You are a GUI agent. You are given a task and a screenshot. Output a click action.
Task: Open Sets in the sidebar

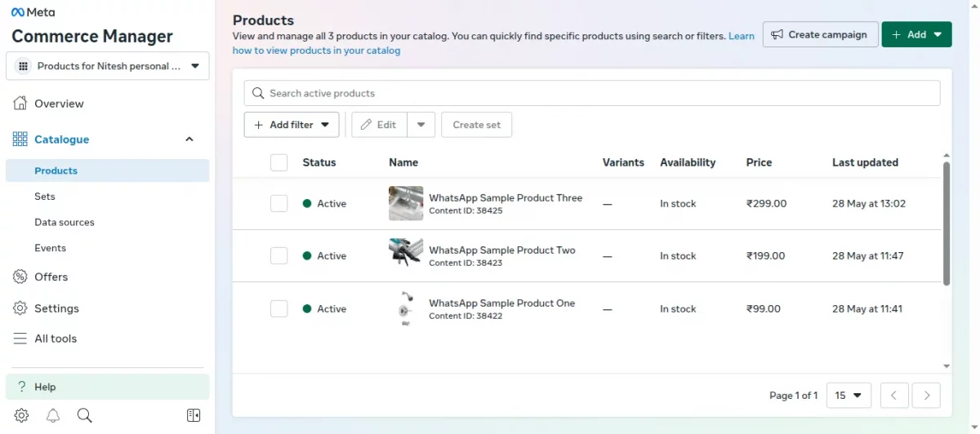(108, 197)
